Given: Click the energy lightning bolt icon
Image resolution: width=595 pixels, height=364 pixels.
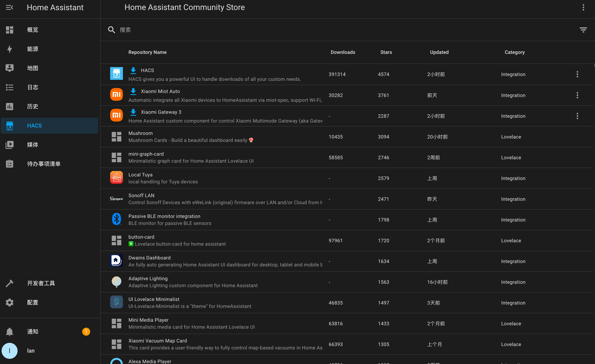Looking at the screenshot, I should coord(9,49).
